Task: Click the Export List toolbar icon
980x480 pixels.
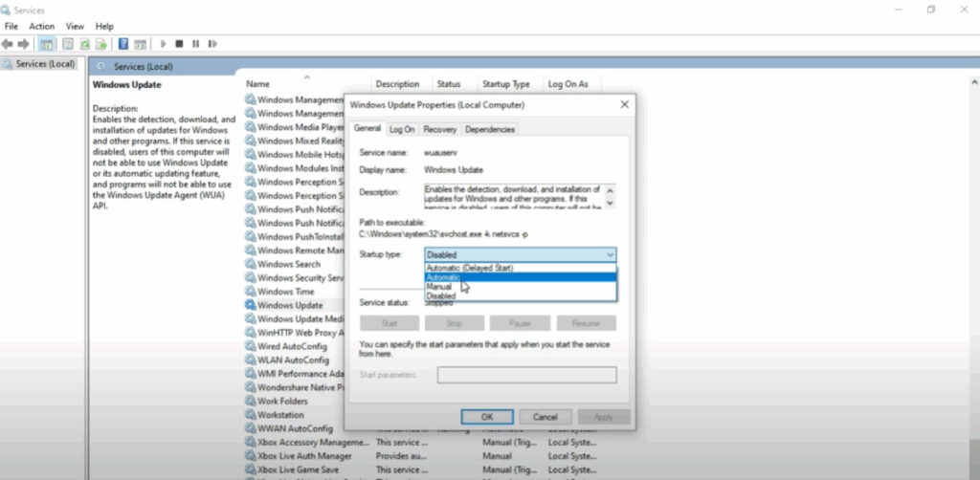Action: [100, 44]
